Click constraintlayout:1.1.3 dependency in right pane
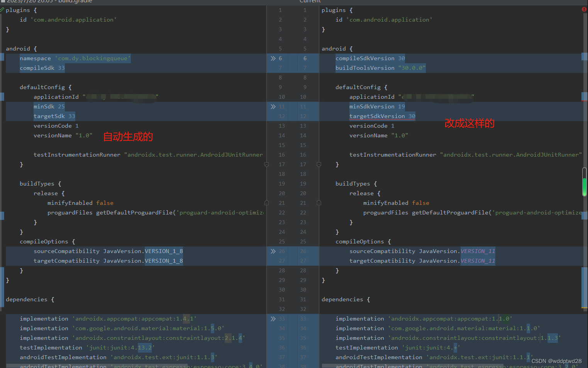Viewport: 588px width, 368px height. pyautogui.click(x=448, y=338)
